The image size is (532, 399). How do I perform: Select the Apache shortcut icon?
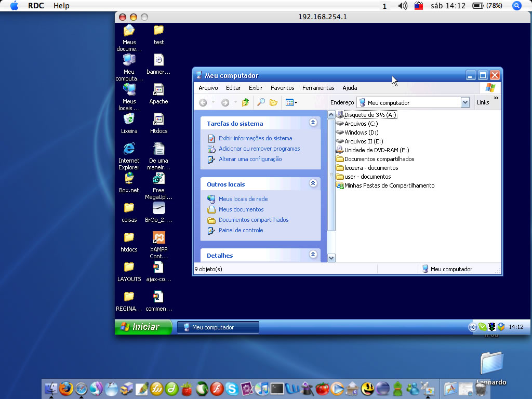[158, 94]
